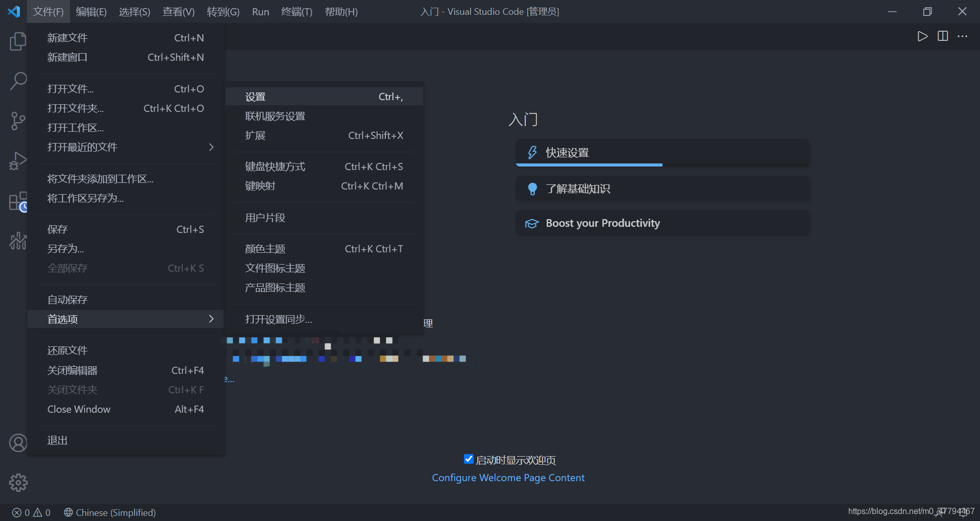Image resolution: width=980 pixels, height=521 pixels.
Task: Select 打开工作区... menu entry
Action: pos(126,128)
